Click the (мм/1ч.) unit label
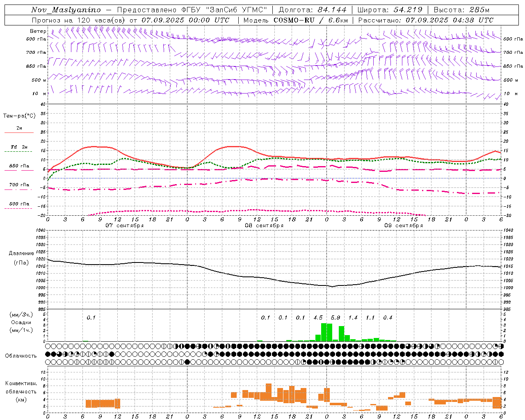 pos(21,330)
